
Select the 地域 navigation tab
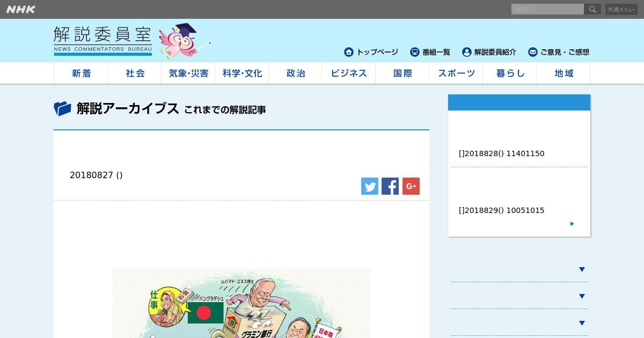click(x=563, y=73)
